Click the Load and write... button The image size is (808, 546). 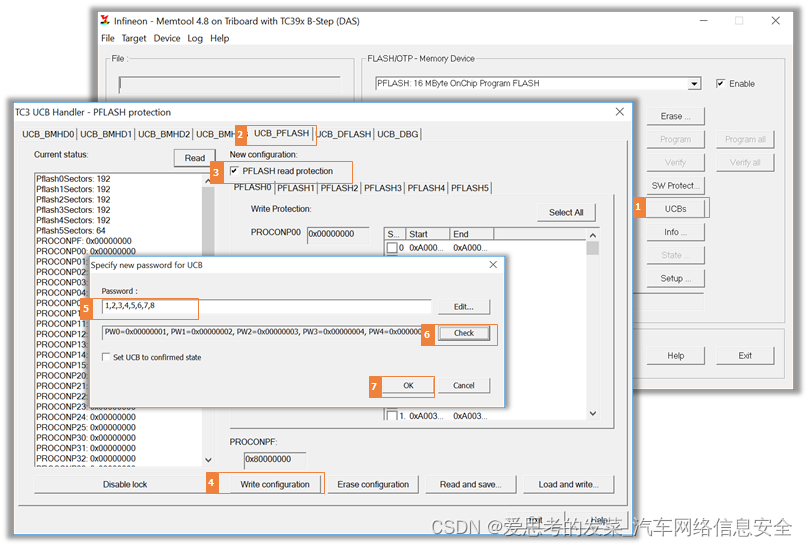click(568, 484)
